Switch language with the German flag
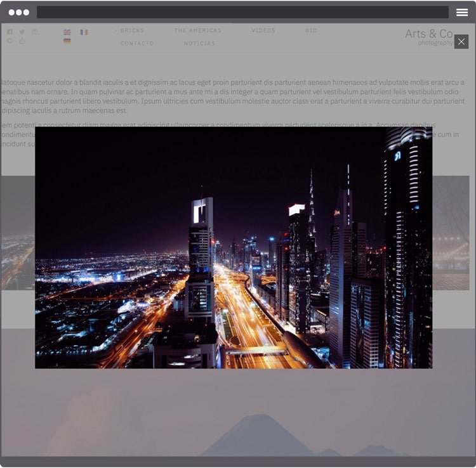The image size is (476, 468). point(67,41)
